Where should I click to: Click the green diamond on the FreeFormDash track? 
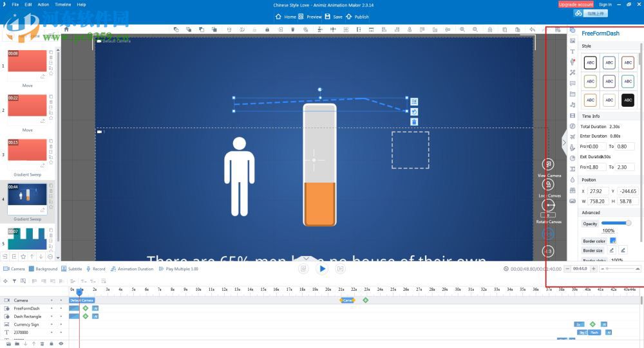tap(86, 308)
